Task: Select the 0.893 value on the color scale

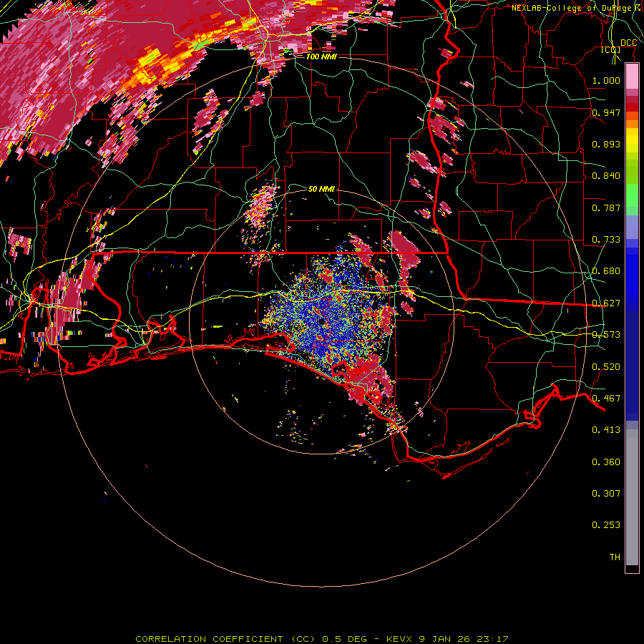Action: point(606,144)
